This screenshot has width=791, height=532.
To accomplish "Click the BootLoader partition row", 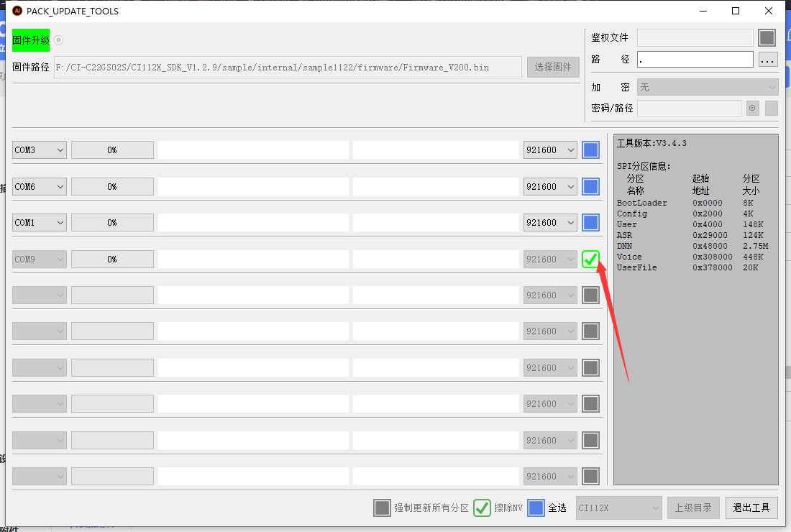I will pos(692,203).
